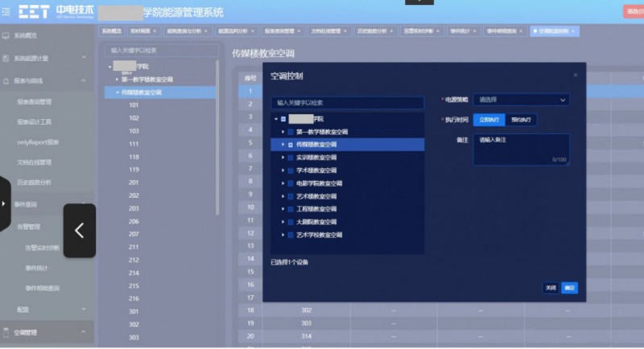Switch to the 事件明细查询 tab
Screen dimensions: 644x349
502,31
